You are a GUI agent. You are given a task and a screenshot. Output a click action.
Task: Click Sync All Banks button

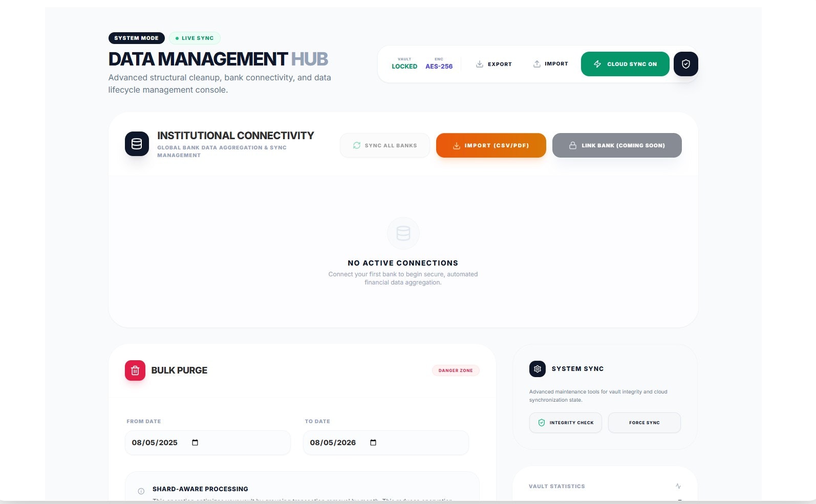(385, 145)
